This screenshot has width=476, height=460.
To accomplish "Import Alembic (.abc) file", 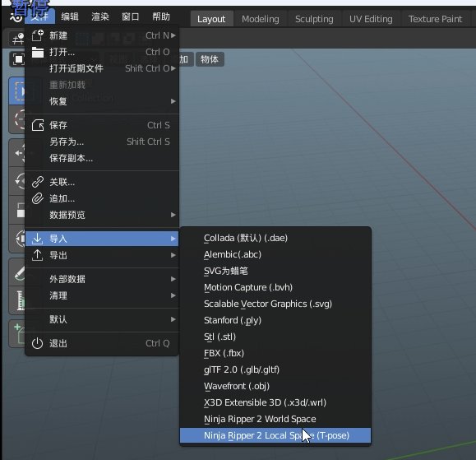I will pyautogui.click(x=275, y=254).
